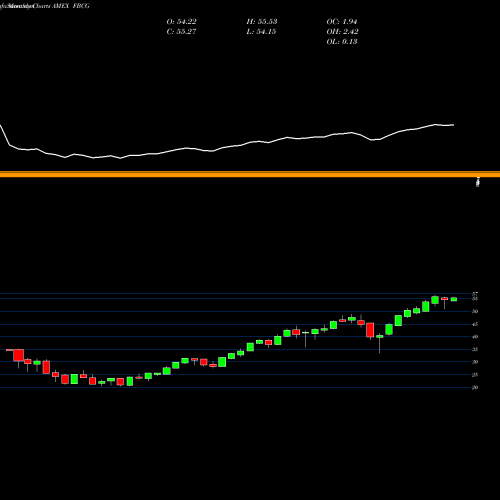The image size is (500, 500).
Task: Click the '20' price axis label
Action: [475, 387]
